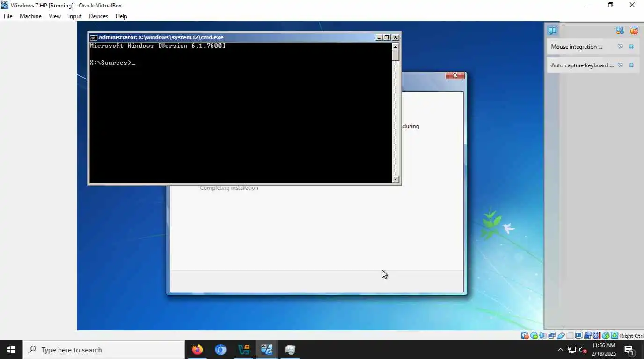This screenshot has height=359, width=644.
Task: Click the Completing installation step text
Action: (229, 188)
